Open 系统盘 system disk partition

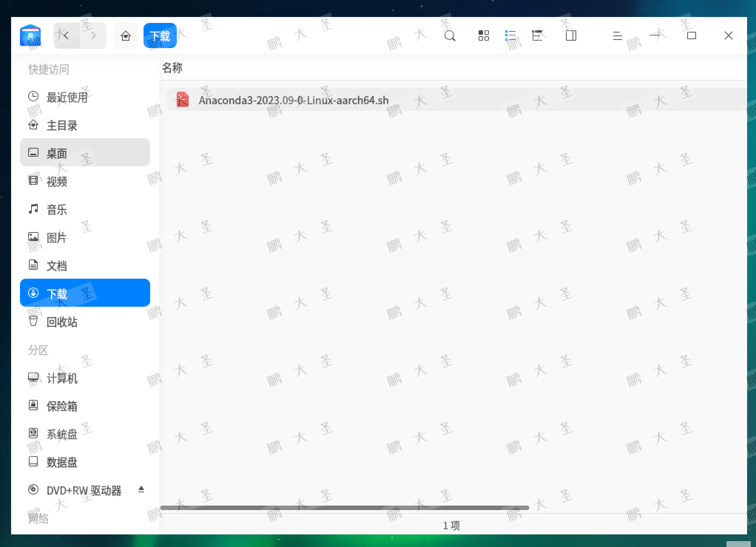click(62, 434)
